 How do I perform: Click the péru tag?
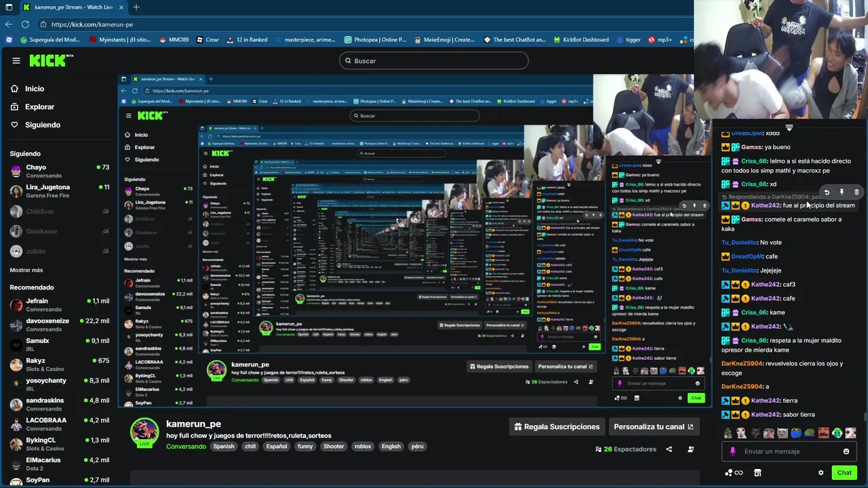417,447
